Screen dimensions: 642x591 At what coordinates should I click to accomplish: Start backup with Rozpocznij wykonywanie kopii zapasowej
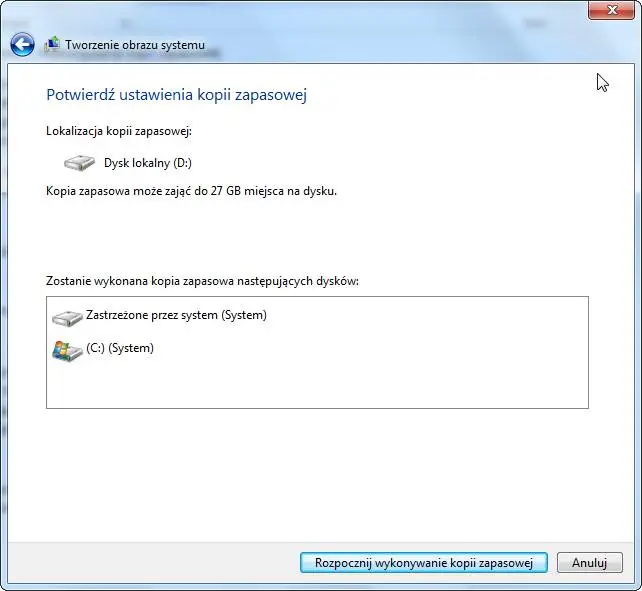(x=423, y=562)
